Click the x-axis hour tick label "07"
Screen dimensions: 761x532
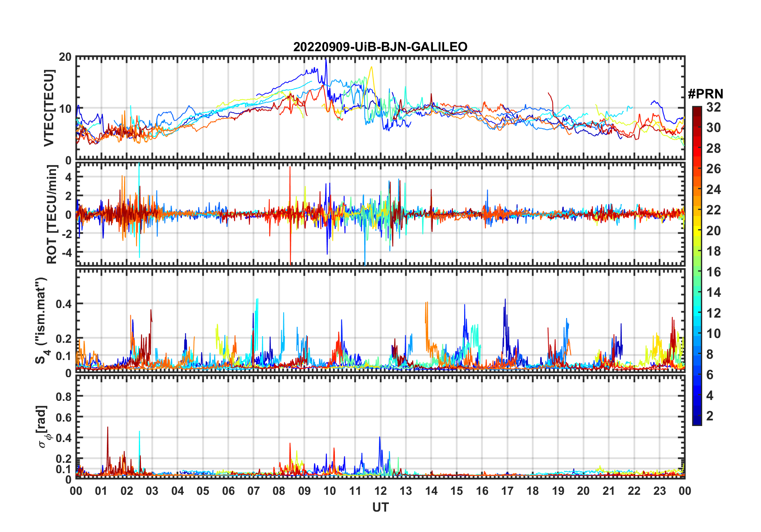[254, 491]
